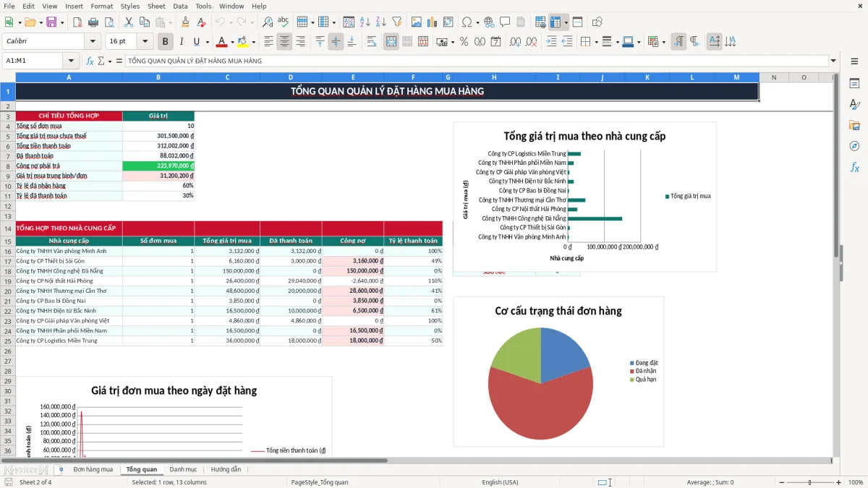The width and height of the screenshot is (868, 488).
Task: Toggle Align Right
Action: coord(300,41)
